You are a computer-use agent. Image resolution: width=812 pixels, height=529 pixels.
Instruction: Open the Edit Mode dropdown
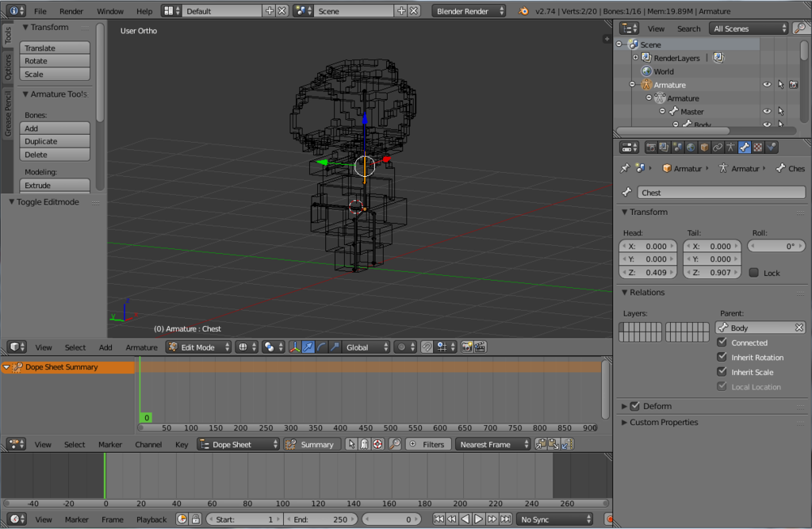coord(199,347)
